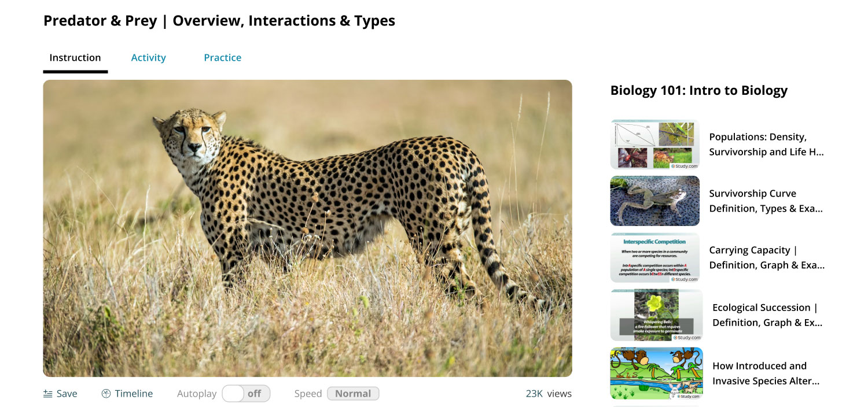
Task: Click the Timeline compass icon
Action: pos(106,394)
